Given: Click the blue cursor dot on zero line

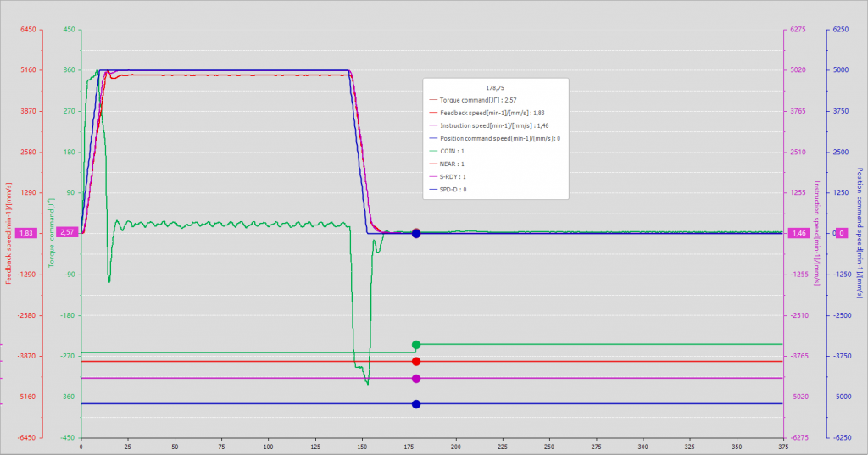Looking at the screenshot, I should click(x=416, y=233).
